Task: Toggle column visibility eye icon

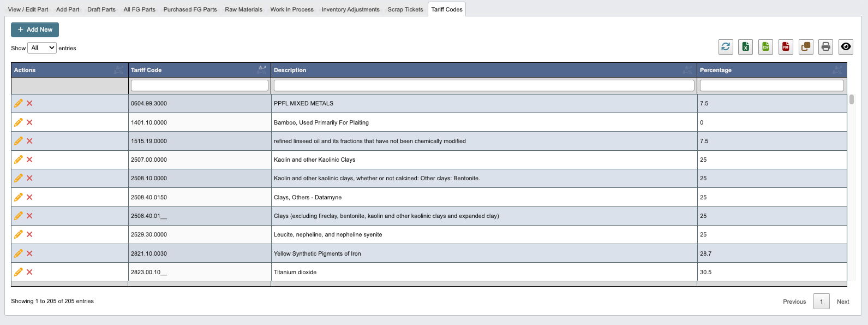Action: point(846,47)
